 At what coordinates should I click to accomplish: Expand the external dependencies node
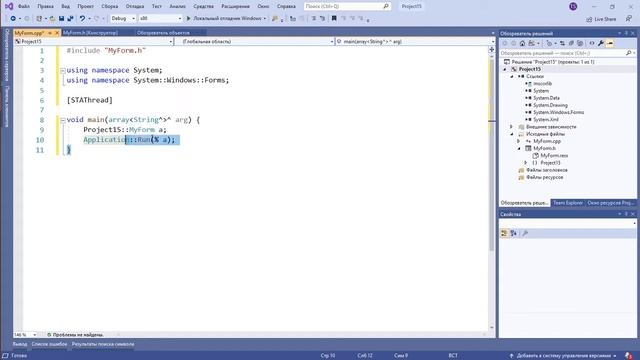pyautogui.click(x=512, y=127)
